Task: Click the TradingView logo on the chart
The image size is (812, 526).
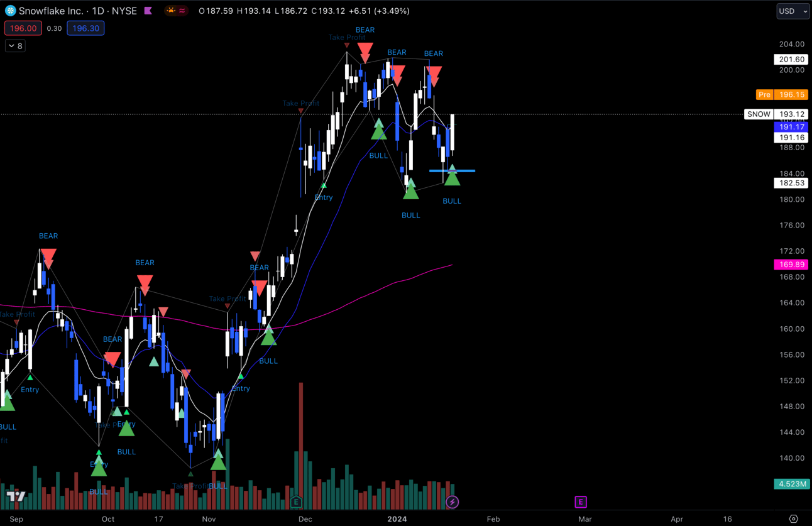Action: [x=16, y=496]
